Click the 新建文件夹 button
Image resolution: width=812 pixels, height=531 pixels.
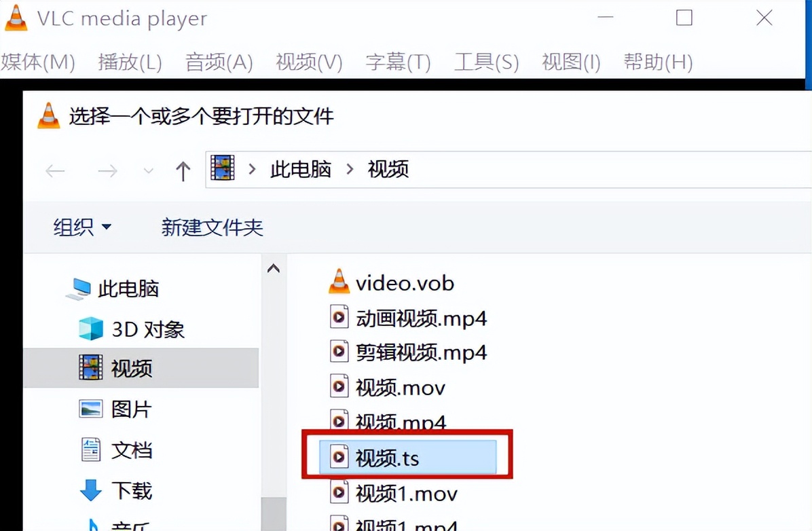(213, 227)
